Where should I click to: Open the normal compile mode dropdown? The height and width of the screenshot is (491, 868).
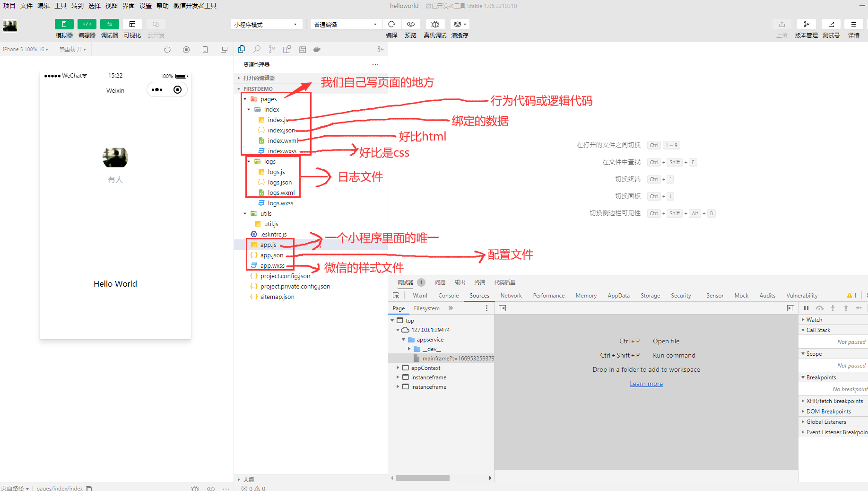pos(346,25)
